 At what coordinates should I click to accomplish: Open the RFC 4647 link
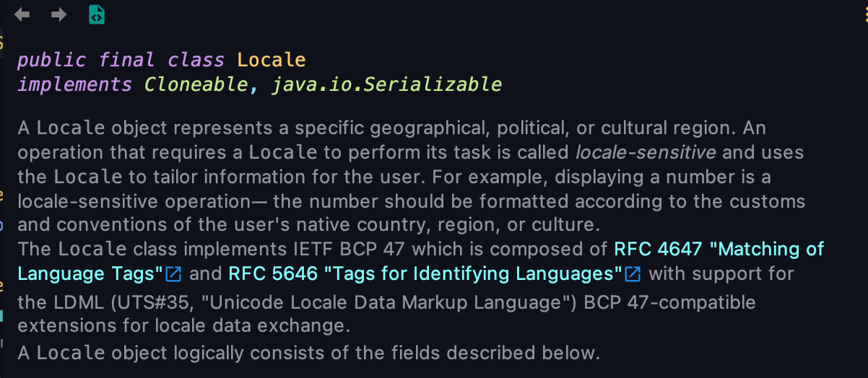(719, 250)
